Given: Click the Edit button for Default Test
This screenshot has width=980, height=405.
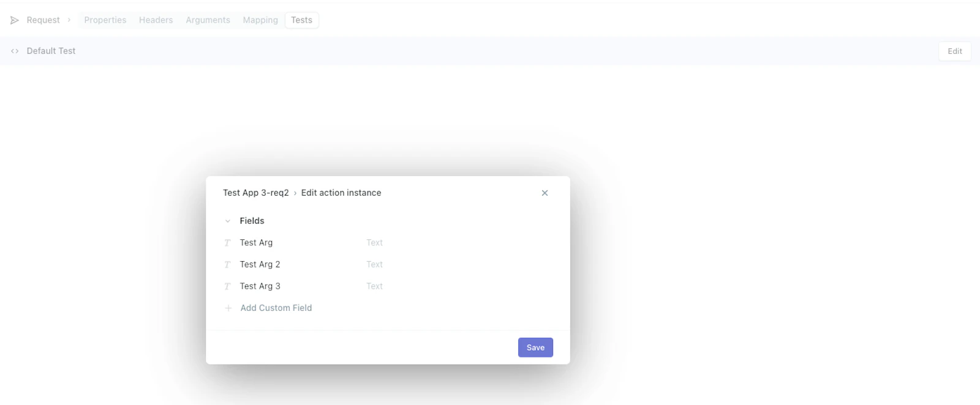Looking at the screenshot, I should (955, 51).
